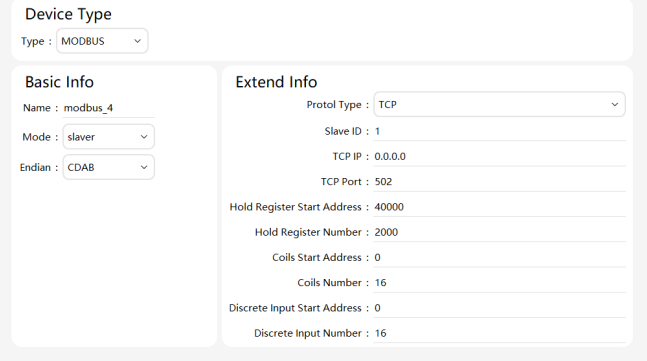This screenshot has height=361, width=647.
Task: Click the Coils Start Address input
Action: point(499,257)
